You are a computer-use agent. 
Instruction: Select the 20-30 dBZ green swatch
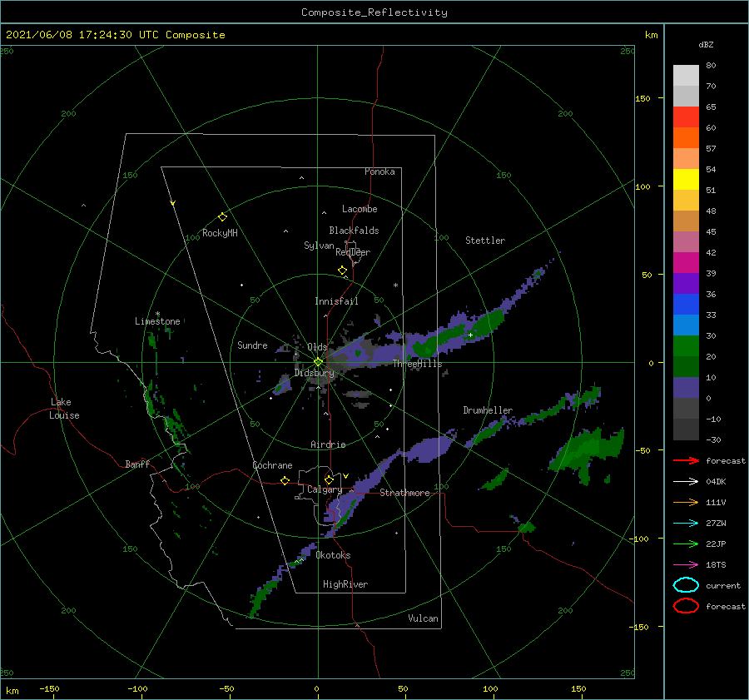[686, 346]
